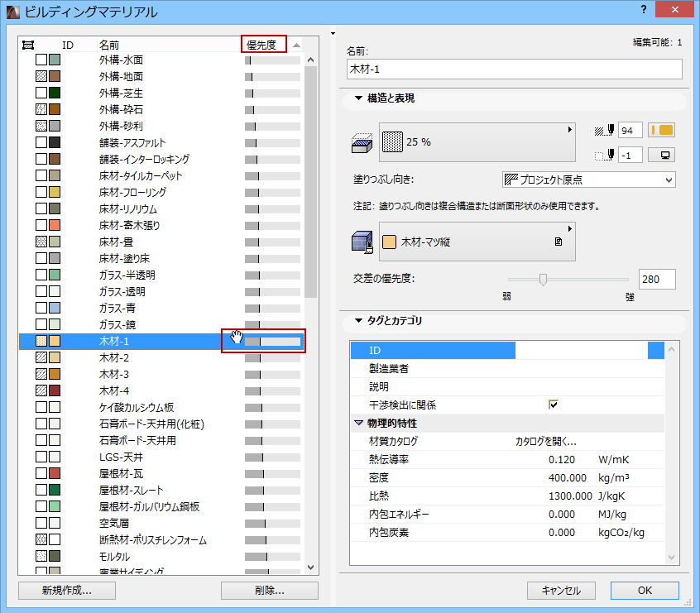700x613 pixels.
Task: Click the surface swatch of 舗装-アスファルト
Action: [x=55, y=142]
